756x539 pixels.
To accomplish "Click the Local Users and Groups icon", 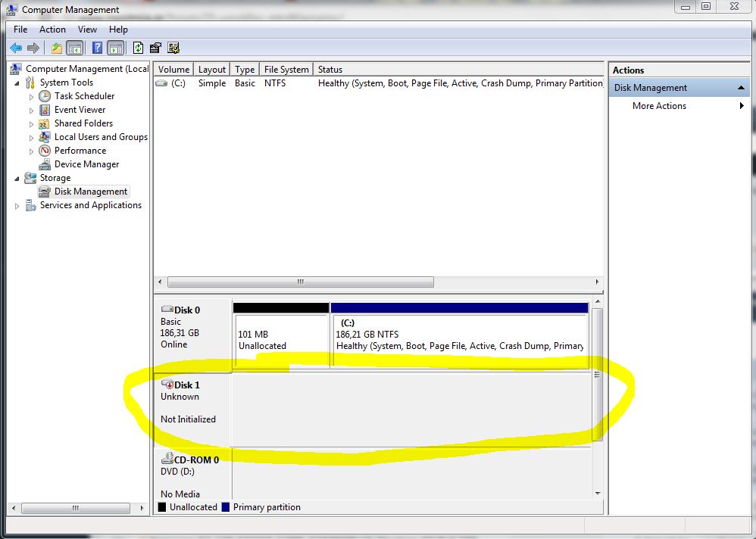I will 45,137.
